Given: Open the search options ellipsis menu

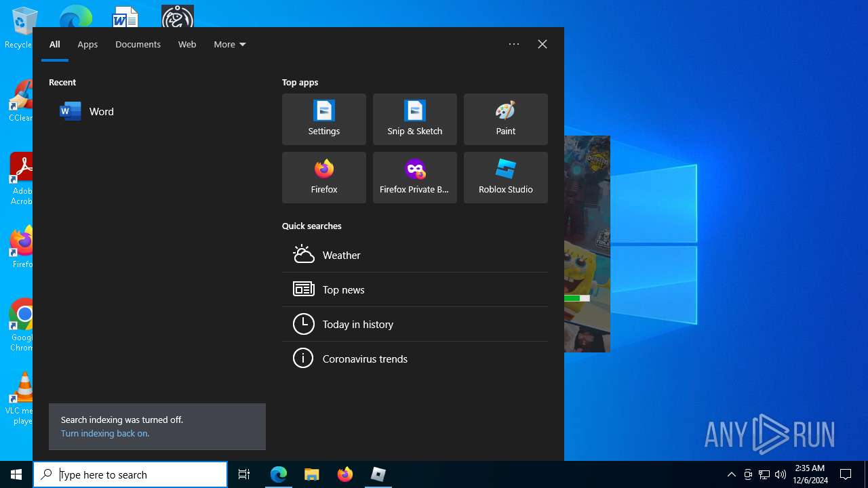Looking at the screenshot, I should pos(514,44).
